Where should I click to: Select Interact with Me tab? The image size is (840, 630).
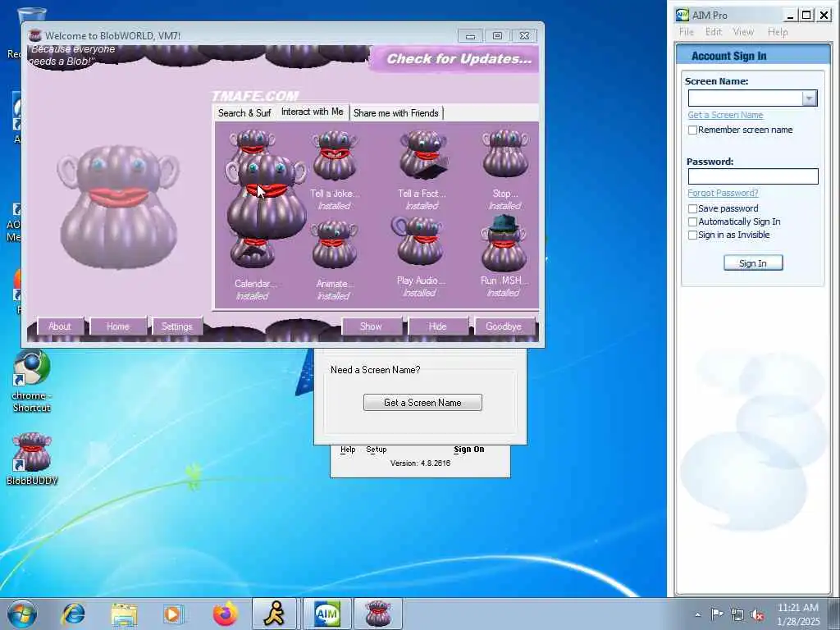pyautogui.click(x=313, y=112)
